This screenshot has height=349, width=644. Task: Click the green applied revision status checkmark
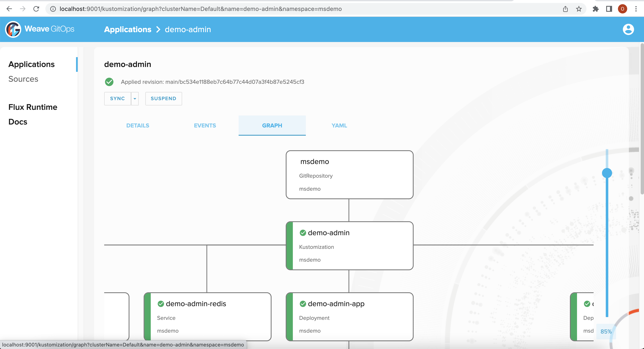(x=109, y=82)
